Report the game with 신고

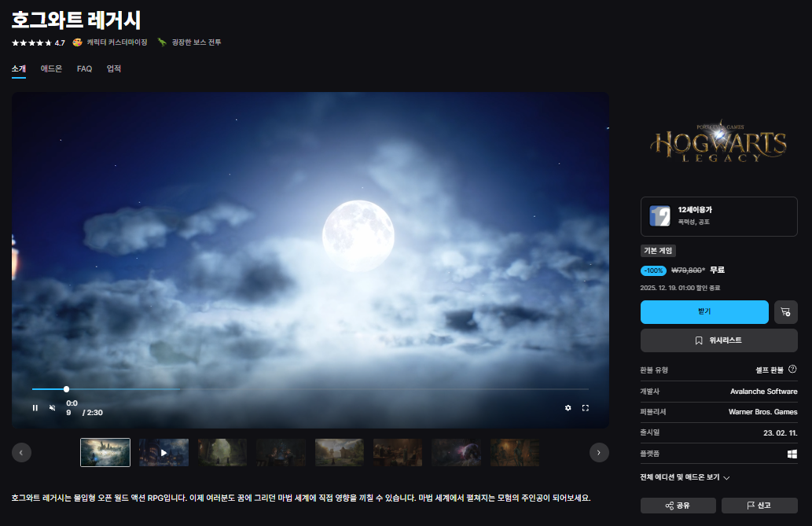click(x=759, y=506)
